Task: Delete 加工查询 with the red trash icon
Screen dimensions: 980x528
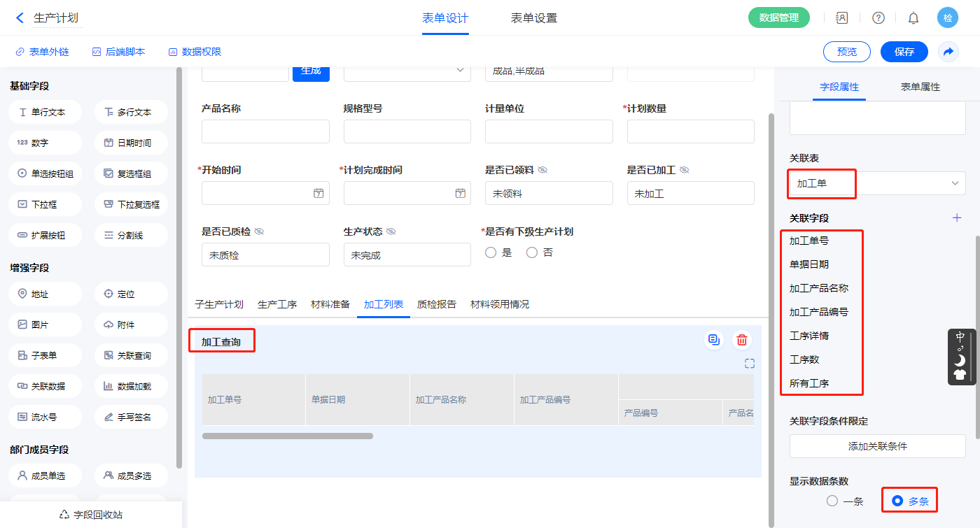Action: pos(742,341)
